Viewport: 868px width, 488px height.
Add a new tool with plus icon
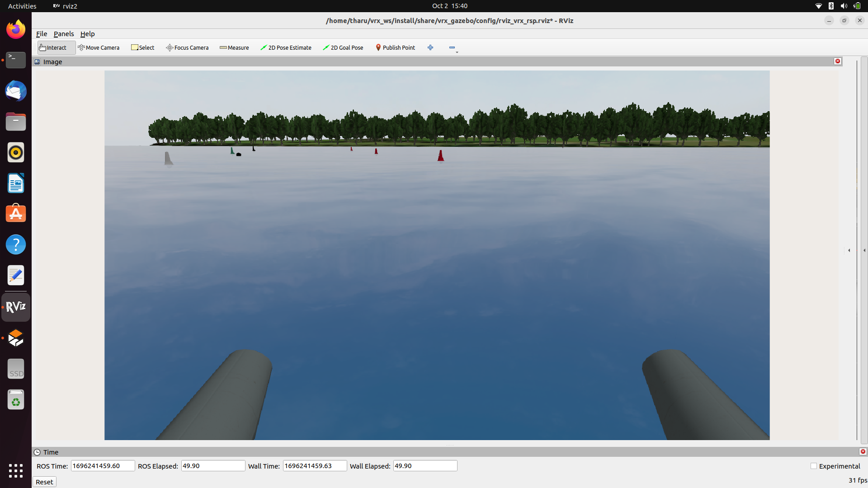[430, 47]
